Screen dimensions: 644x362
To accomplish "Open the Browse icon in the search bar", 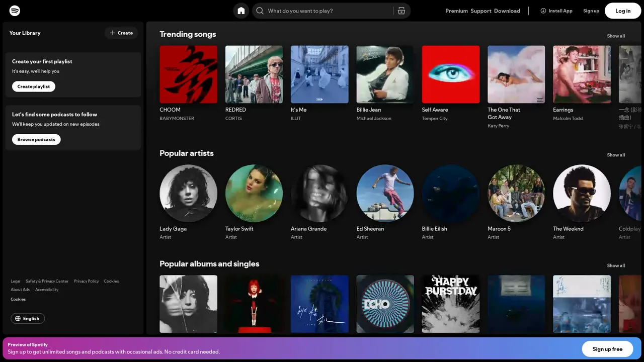I will pos(401,11).
